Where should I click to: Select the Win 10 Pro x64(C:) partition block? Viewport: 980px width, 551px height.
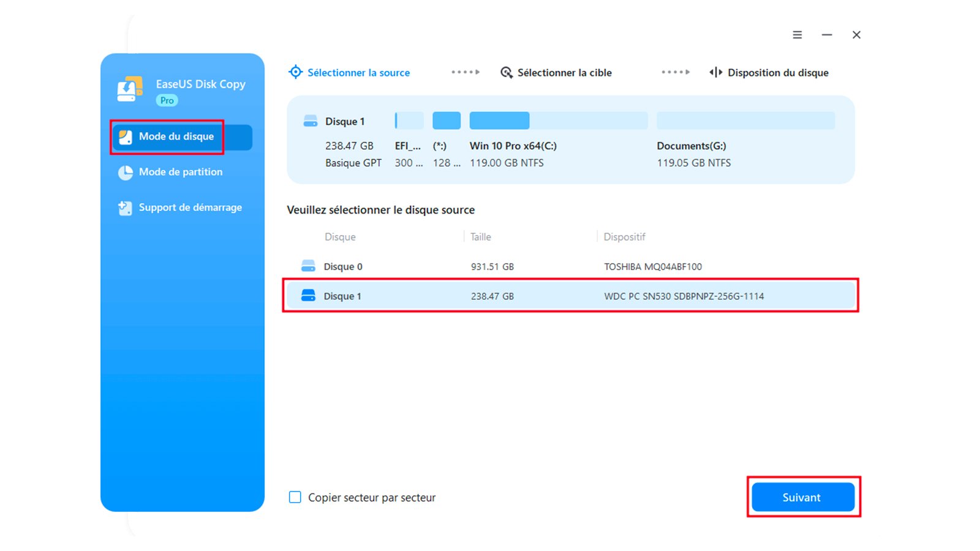pyautogui.click(x=499, y=120)
